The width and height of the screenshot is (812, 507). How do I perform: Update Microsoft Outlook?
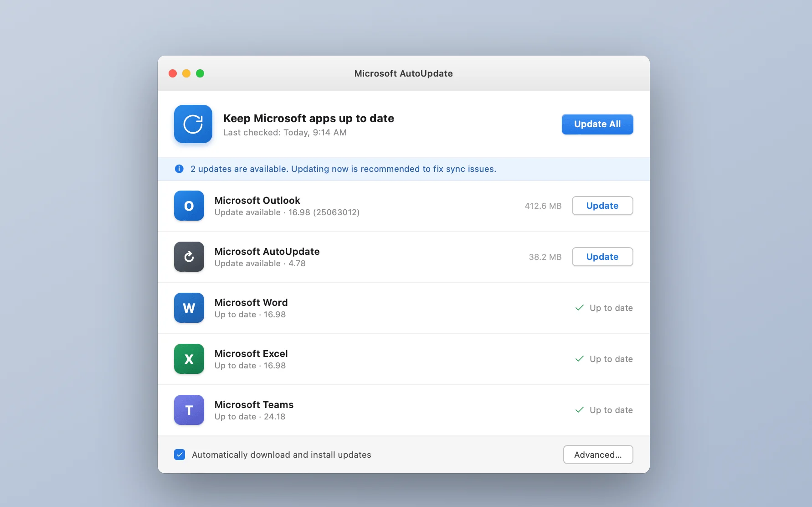(602, 206)
